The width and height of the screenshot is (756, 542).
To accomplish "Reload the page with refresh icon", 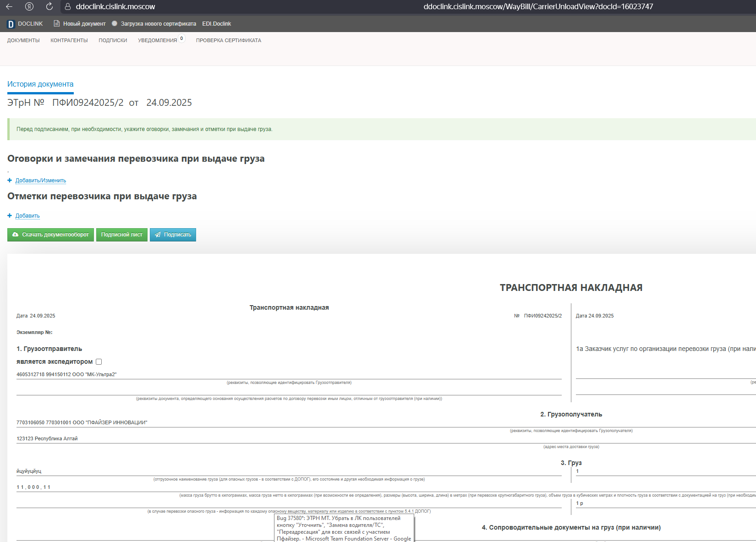I will point(49,6).
